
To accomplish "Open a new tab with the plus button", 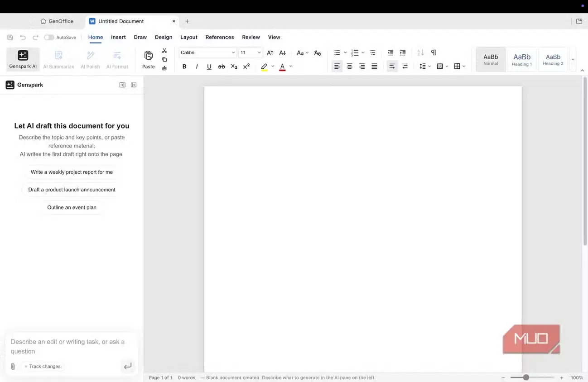I will point(187,21).
